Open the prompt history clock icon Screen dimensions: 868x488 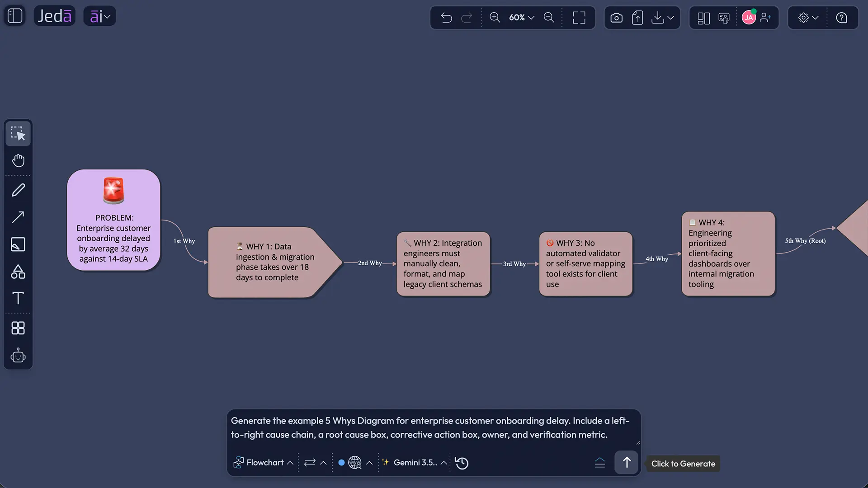click(462, 463)
